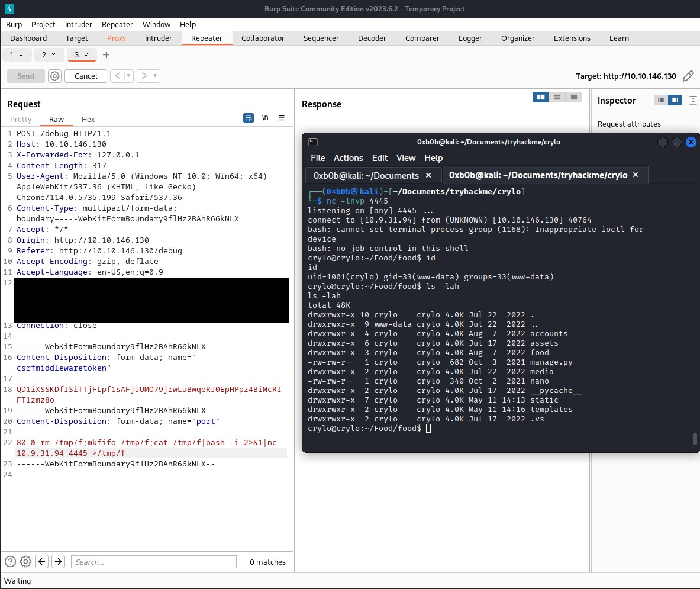Viewport: 700px width, 589px height.
Task: Click the Learn tab
Action: [x=619, y=38]
